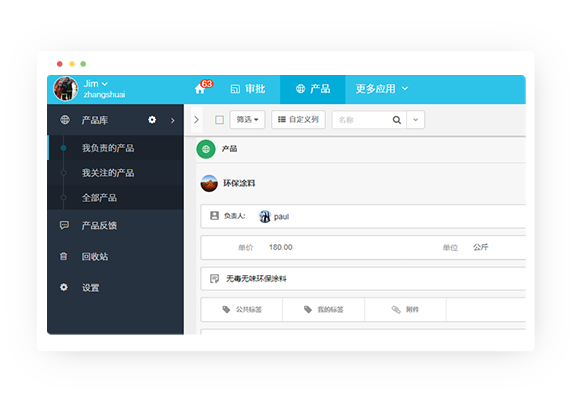
Task: Select the 产品 tab in top bar
Action: pyautogui.click(x=313, y=89)
